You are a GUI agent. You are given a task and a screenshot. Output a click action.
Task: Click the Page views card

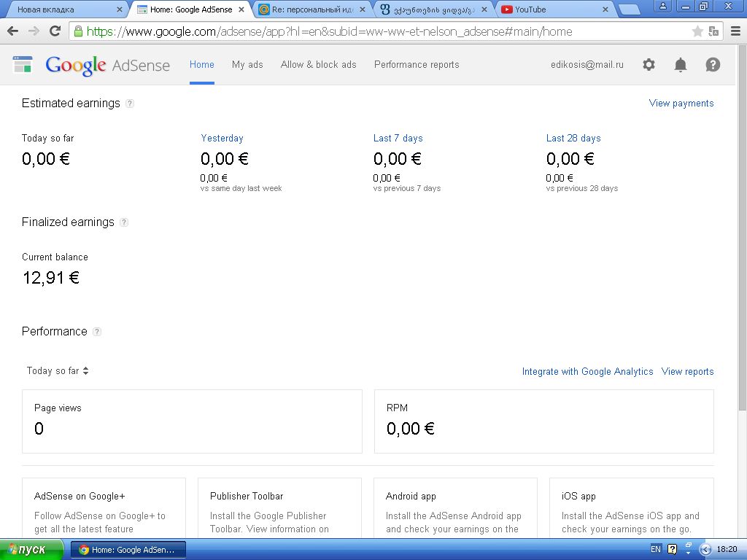pyautogui.click(x=192, y=421)
